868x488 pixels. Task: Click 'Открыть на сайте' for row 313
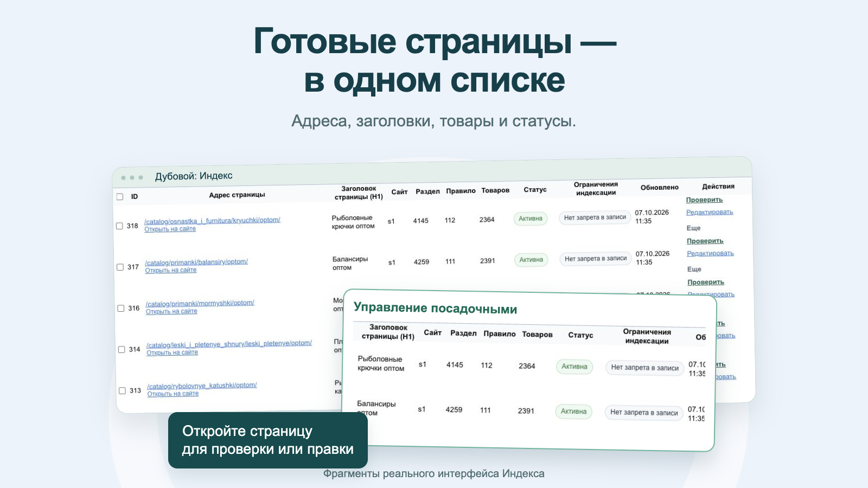point(173,394)
